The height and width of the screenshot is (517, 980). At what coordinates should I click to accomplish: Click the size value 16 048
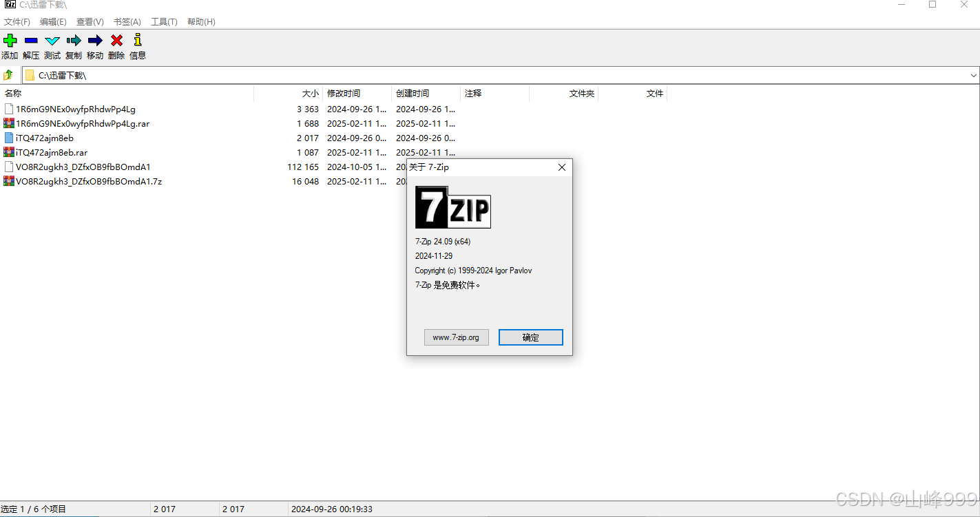[x=306, y=181]
